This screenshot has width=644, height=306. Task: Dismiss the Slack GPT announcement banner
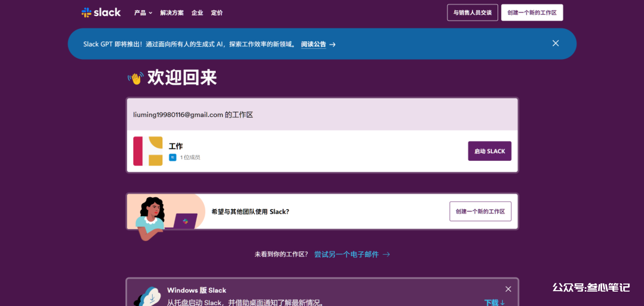[555, 43]
